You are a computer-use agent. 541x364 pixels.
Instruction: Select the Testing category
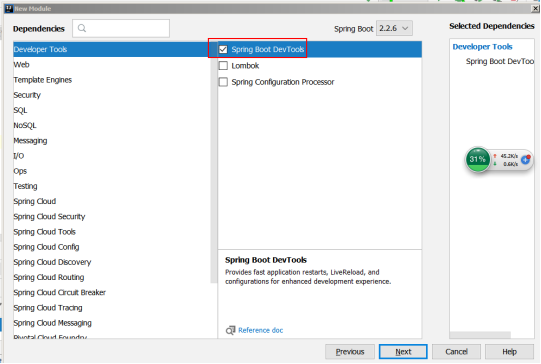point(111,186)
